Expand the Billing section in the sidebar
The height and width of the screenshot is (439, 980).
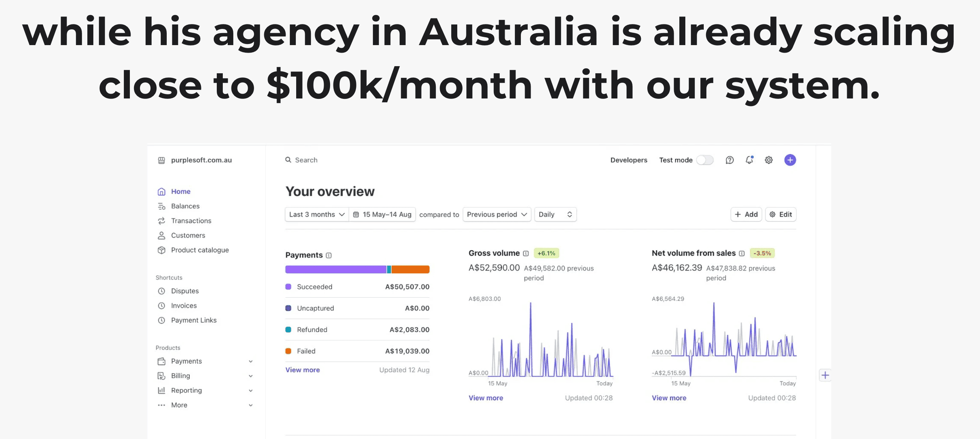(x=250, y=375)
